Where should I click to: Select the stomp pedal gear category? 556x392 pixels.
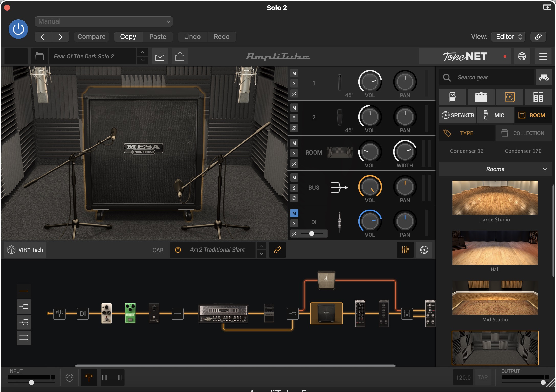tap(452, 97)
